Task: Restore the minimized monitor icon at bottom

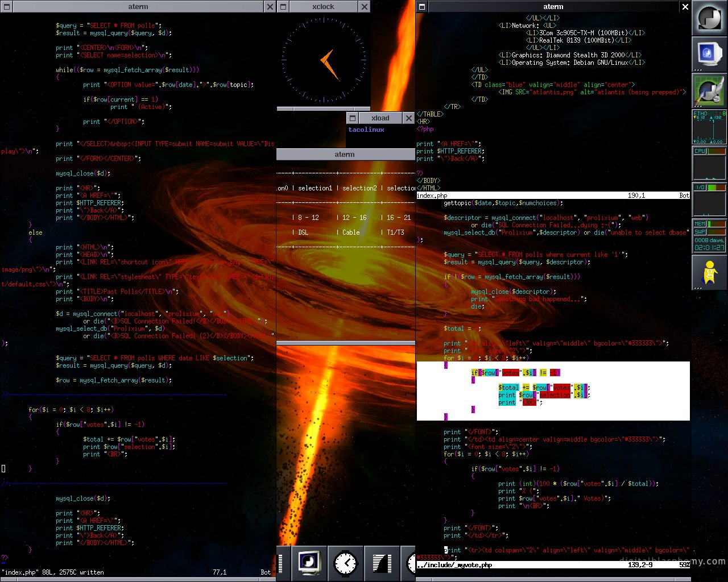Action: coord(309,563)
